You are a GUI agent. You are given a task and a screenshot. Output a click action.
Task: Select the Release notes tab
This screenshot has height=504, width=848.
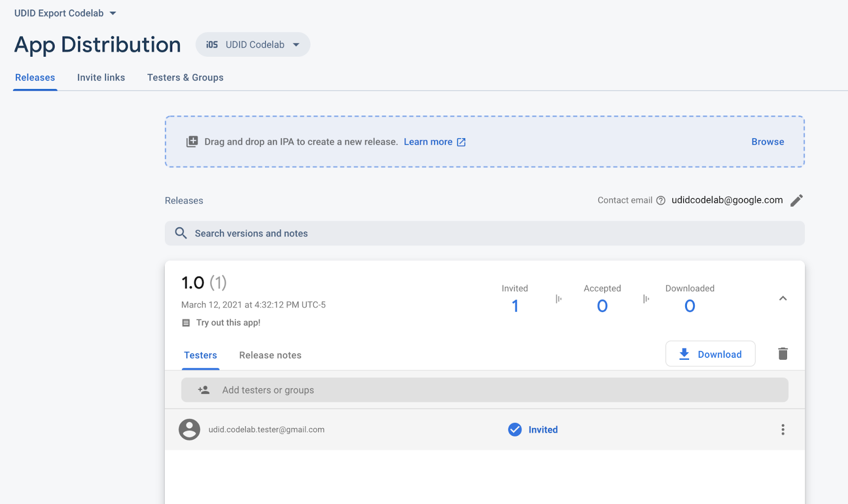270,355
